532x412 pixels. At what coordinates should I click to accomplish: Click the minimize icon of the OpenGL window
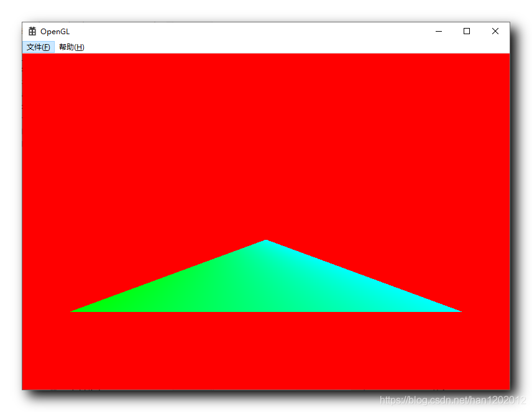point(439,31)
